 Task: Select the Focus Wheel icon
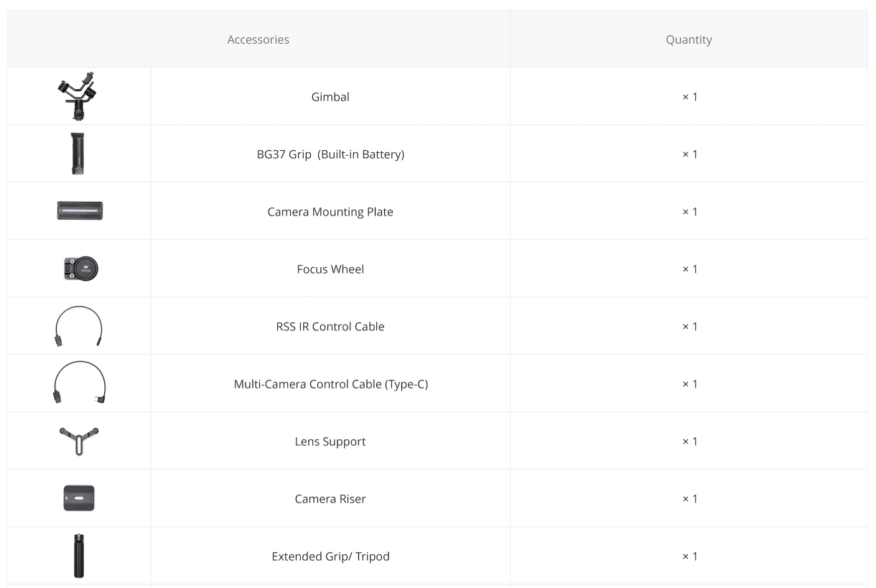pos(80,268)
